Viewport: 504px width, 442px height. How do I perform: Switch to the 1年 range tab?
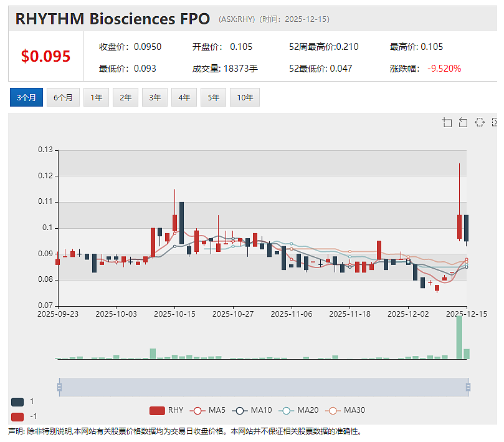pos(96,97)
